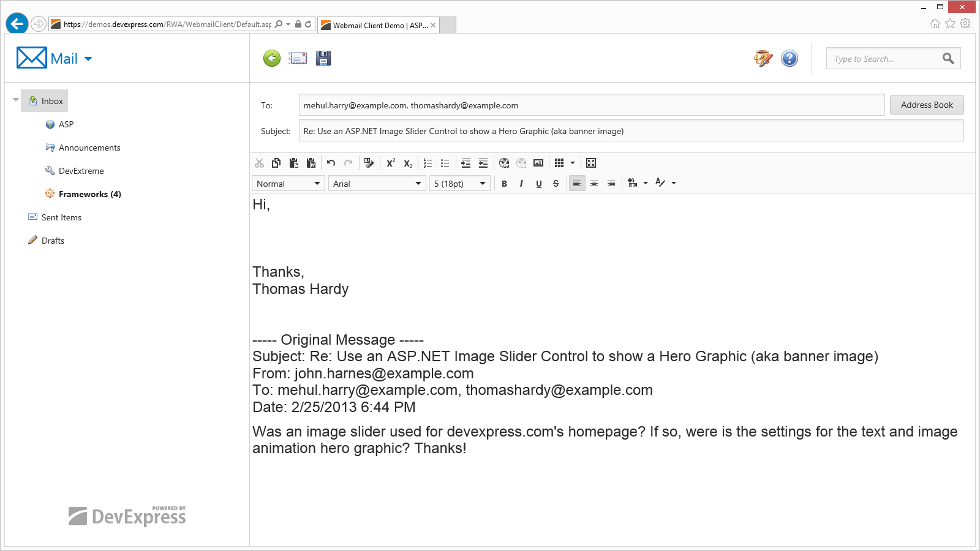Click the To recipients field
The image size is (980, 551).
592,105
